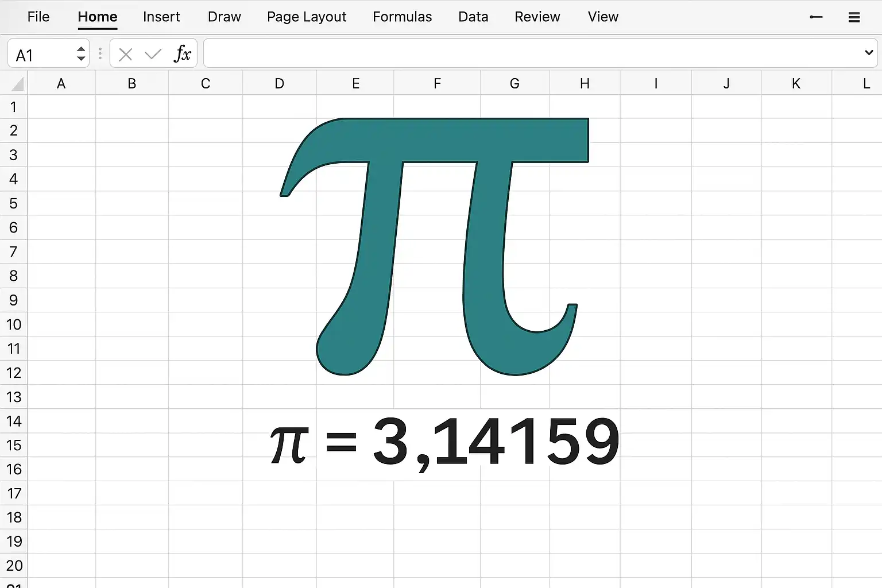Open the File menu
Image resolution: width=882 pixels, height=588 pixels.
coord(38,17)
